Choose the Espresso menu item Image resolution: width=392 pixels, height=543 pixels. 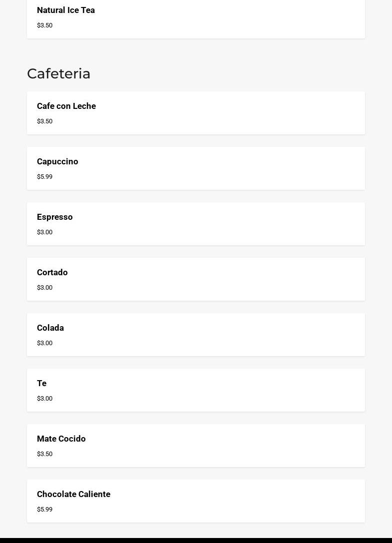[x=196, y=224]
